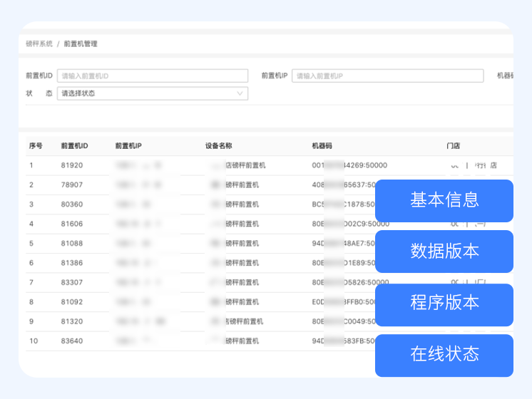Click the 设备名称 column header
Image resolution: width=532 pixels, height=399 pixels.
[x=219, y=146]
